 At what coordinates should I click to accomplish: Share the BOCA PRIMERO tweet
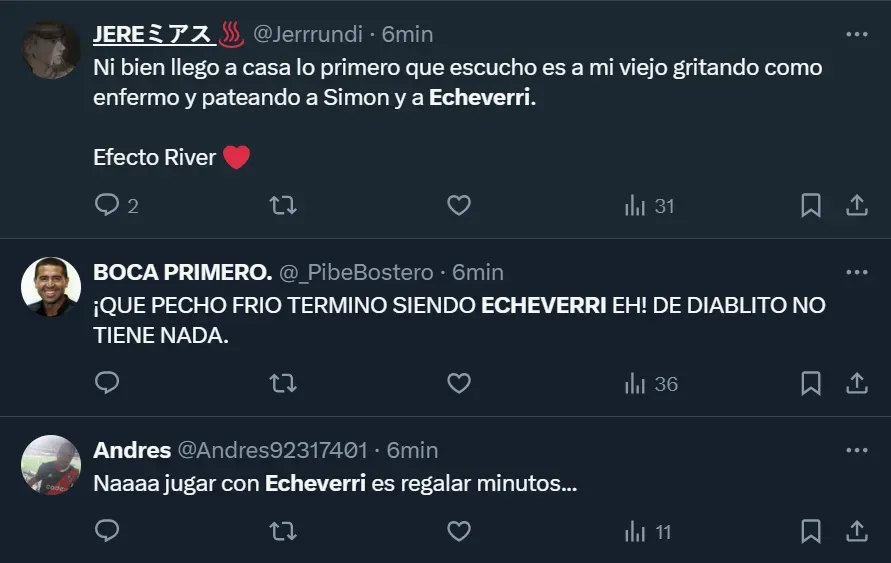[857, 383]
